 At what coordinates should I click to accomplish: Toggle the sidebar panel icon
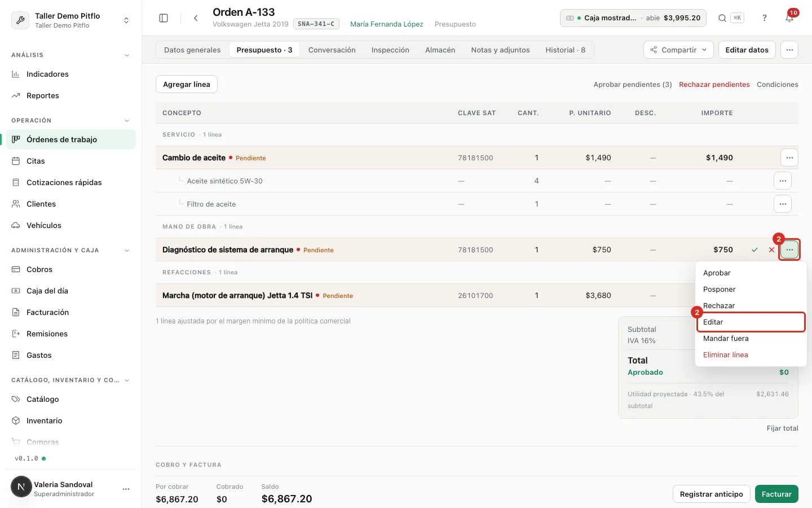(x=164, y=18)
